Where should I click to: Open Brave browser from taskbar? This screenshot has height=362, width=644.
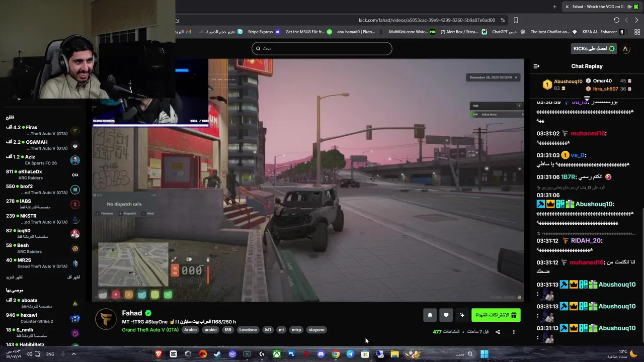coord(158,354)
